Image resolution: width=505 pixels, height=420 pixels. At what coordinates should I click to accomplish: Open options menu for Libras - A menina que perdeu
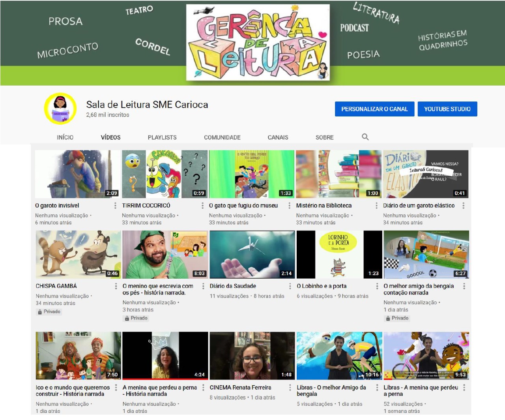pyautogui.click(x=464, y=388)
